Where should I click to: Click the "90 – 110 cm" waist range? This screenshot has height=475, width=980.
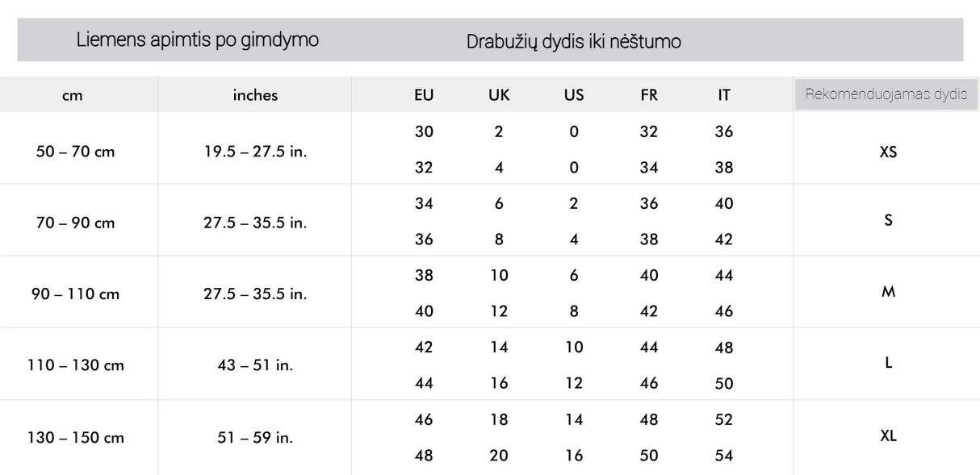pos(77,294)
